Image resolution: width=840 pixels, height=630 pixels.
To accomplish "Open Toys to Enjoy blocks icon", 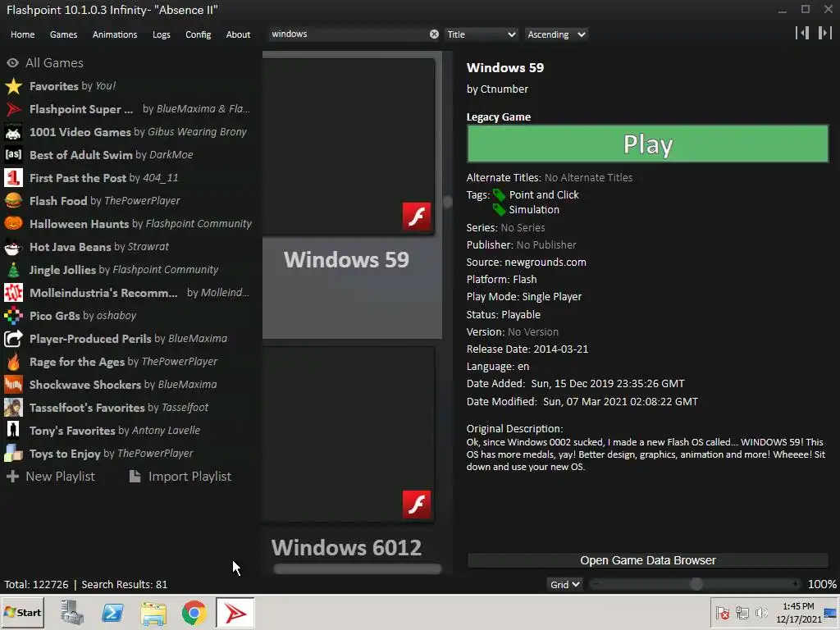I will [13, 453].
